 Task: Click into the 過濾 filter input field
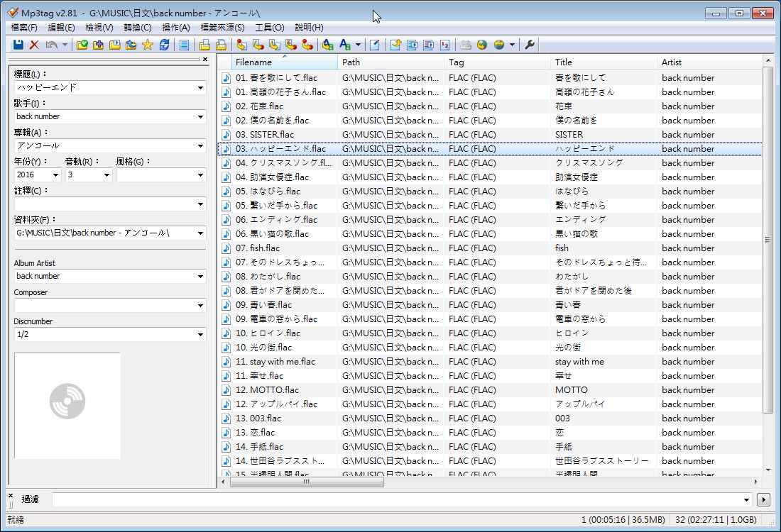[397, 499]
